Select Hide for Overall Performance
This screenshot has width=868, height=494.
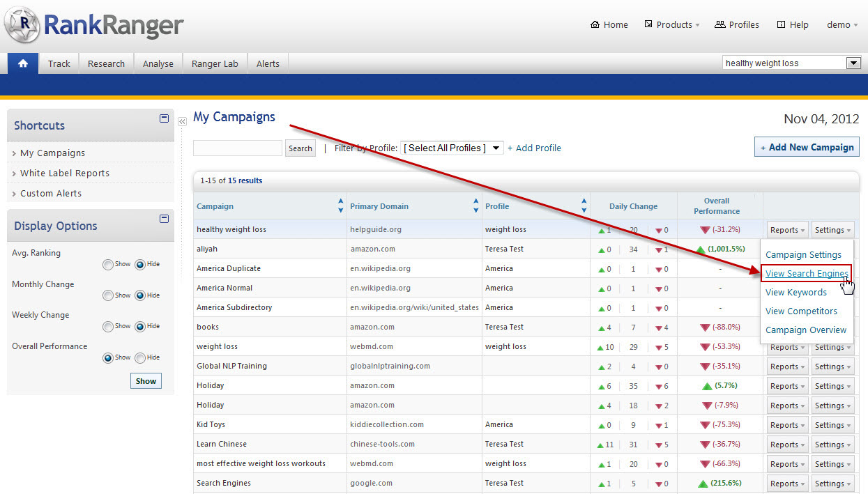coord(140,358)
